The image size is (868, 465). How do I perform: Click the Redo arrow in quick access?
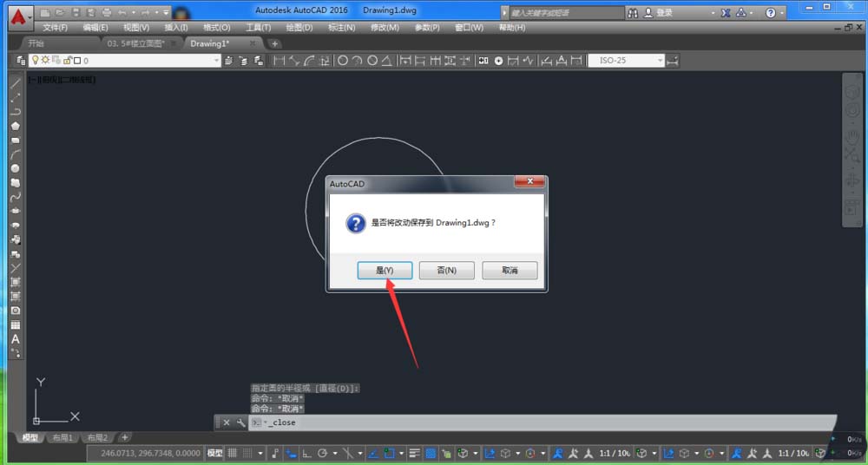click(145, 12)
